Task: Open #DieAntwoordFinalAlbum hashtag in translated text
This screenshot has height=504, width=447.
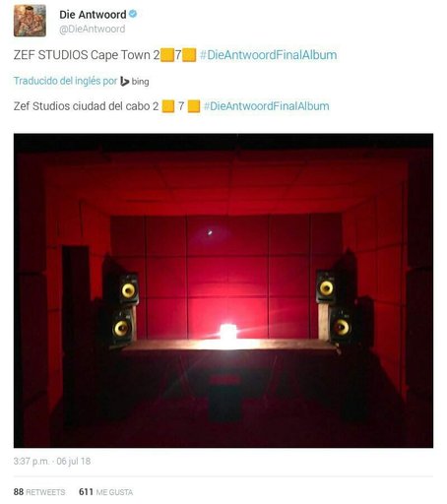Action: [266, 106]
